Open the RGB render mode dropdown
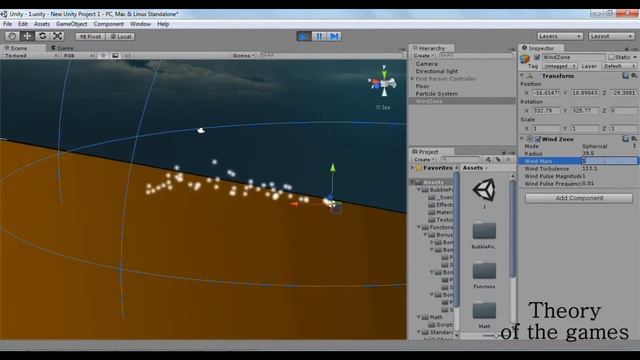 (78, 56)
